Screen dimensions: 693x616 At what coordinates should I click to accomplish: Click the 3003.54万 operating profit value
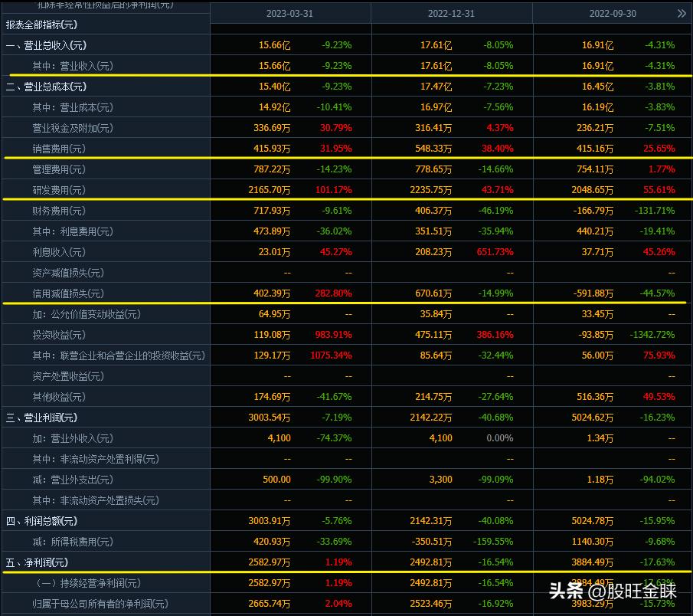(x=269, y=418)
